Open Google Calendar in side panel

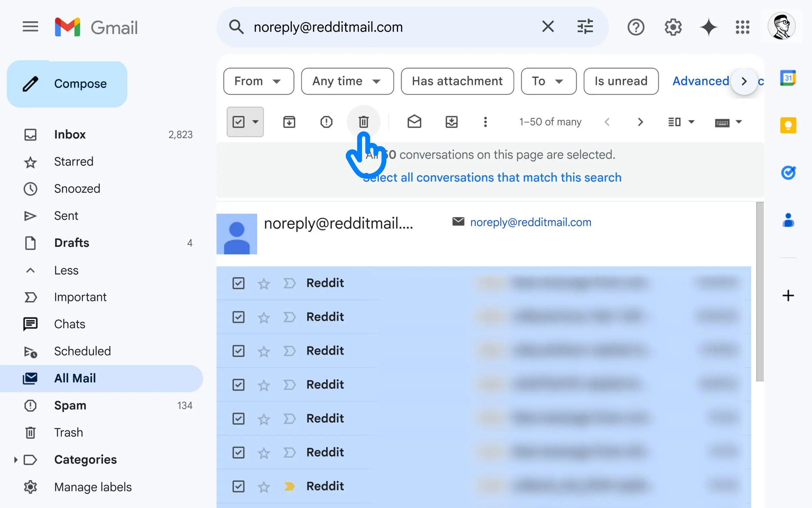point(788,78)
